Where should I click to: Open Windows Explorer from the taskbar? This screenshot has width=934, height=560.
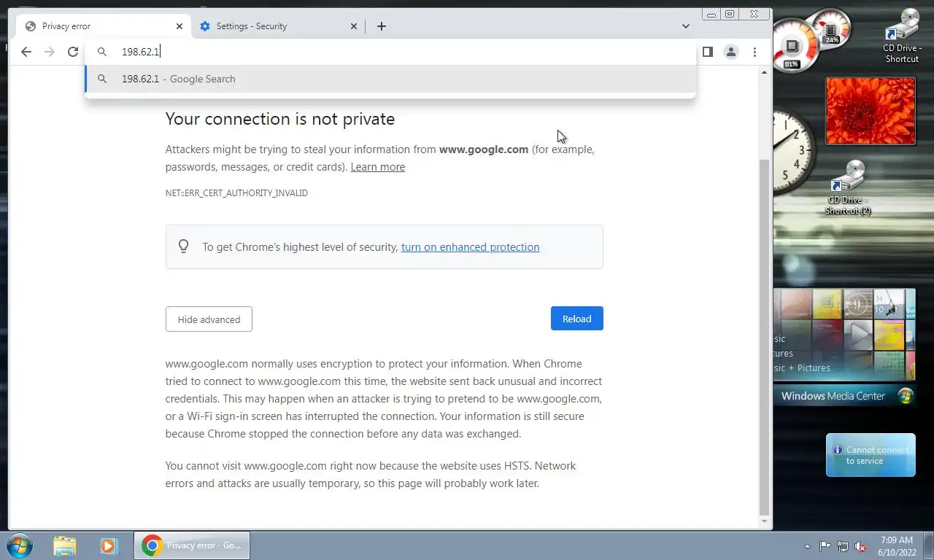pyautogui.click(x=64, y=545)
